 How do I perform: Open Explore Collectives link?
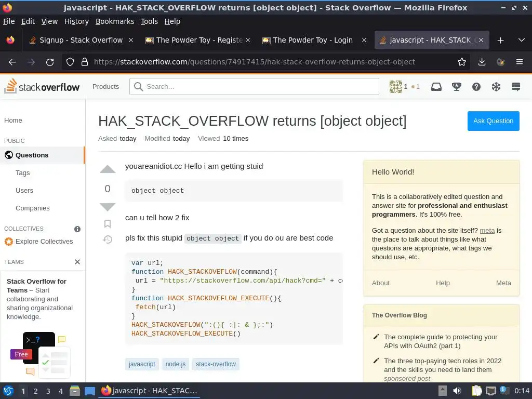(x=38, y=242)
